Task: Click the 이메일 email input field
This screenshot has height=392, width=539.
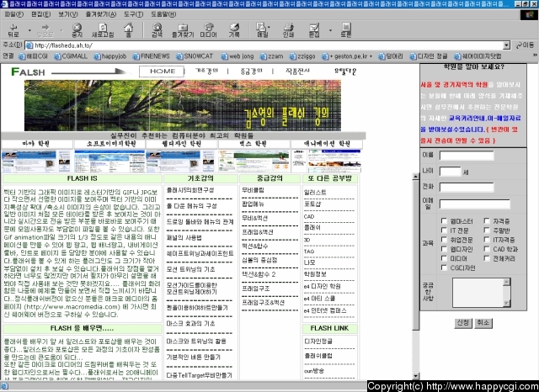Action: [x=474, y=204]
